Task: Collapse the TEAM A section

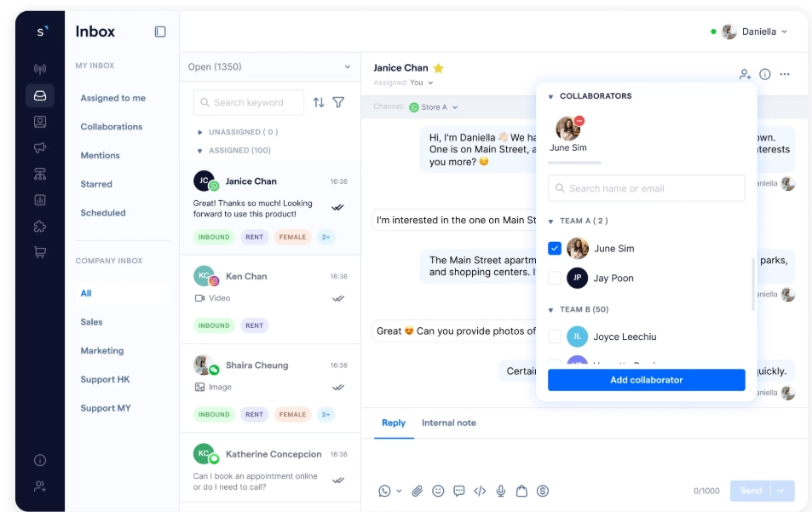Action: (550, 221)
